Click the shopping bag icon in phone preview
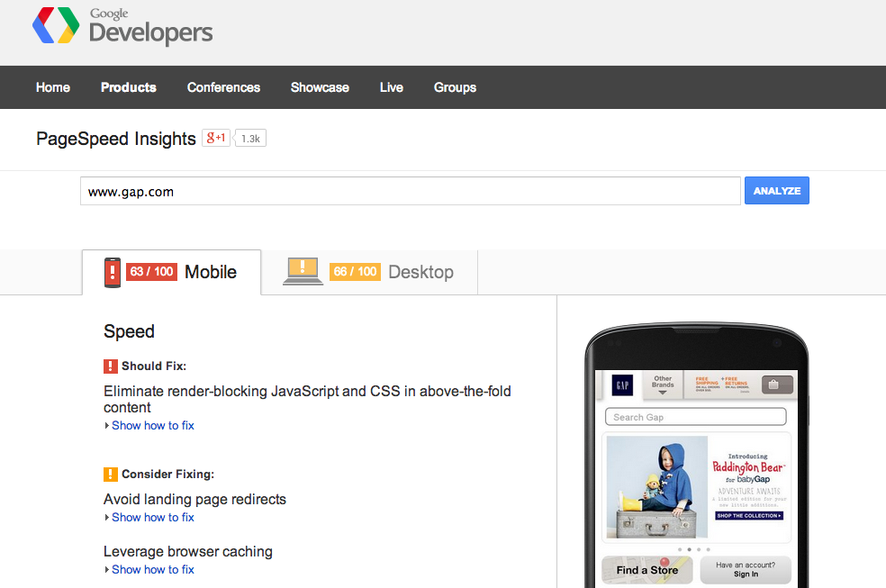Viewport: 886px width, 588px height. pos(778,384)
